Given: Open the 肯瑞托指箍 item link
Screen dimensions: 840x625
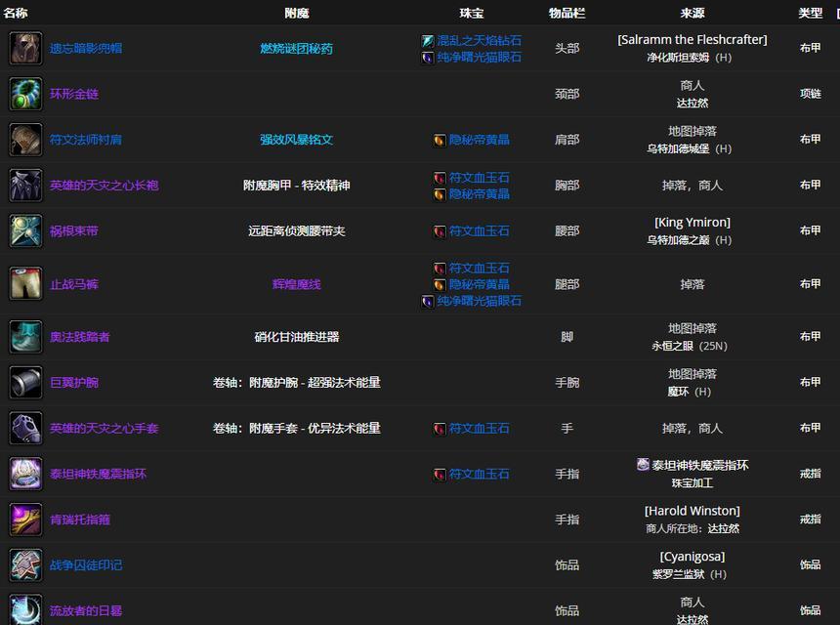Looking at the screenshot, I should (80, 520).
